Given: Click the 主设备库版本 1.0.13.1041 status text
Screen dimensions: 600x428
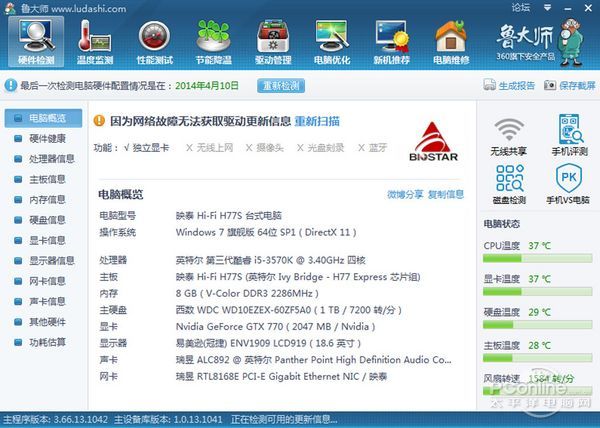Looking at the screenshot, I should tap(168, 420).
